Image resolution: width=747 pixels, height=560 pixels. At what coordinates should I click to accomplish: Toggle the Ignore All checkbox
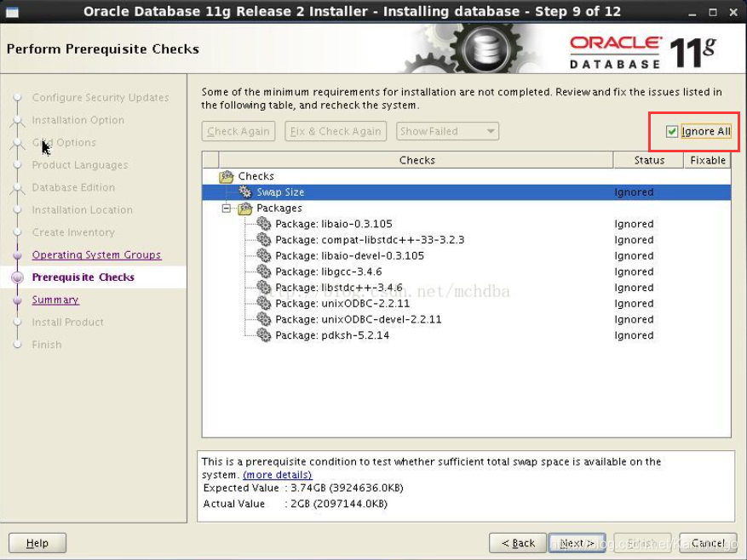672,131
